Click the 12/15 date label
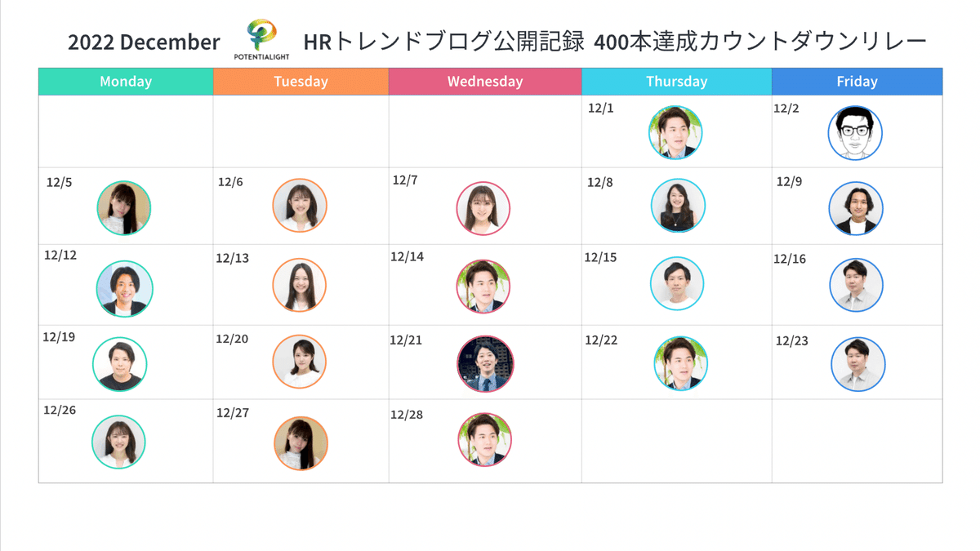Image resolution: width=980 pixels, height=551 pixels. pyautogui.click(x=600, y=257)
